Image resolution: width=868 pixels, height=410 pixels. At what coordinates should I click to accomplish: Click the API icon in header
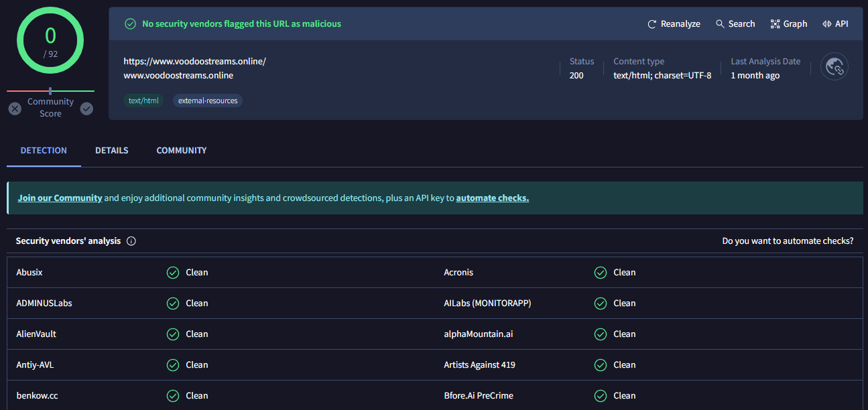point(826,23)
